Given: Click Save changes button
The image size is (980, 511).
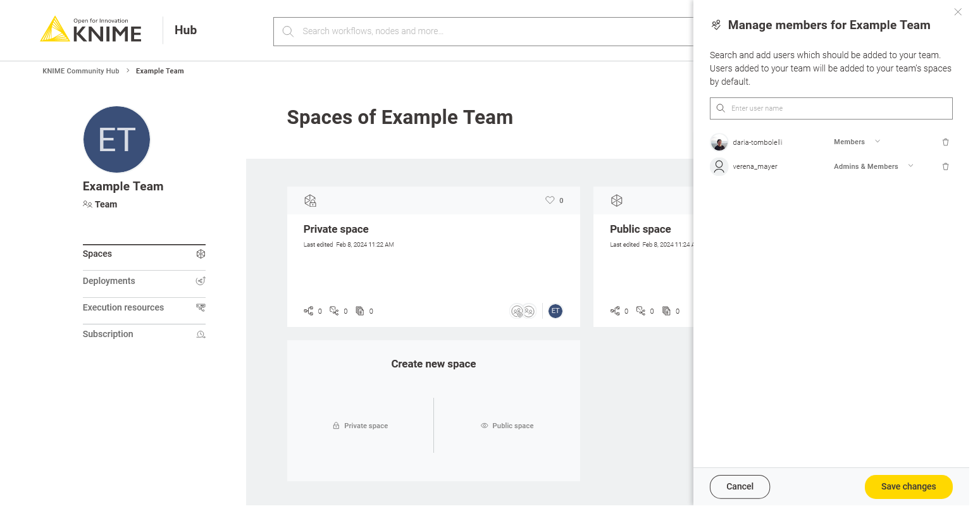Looking at the screenshot, I should [909, 486].
